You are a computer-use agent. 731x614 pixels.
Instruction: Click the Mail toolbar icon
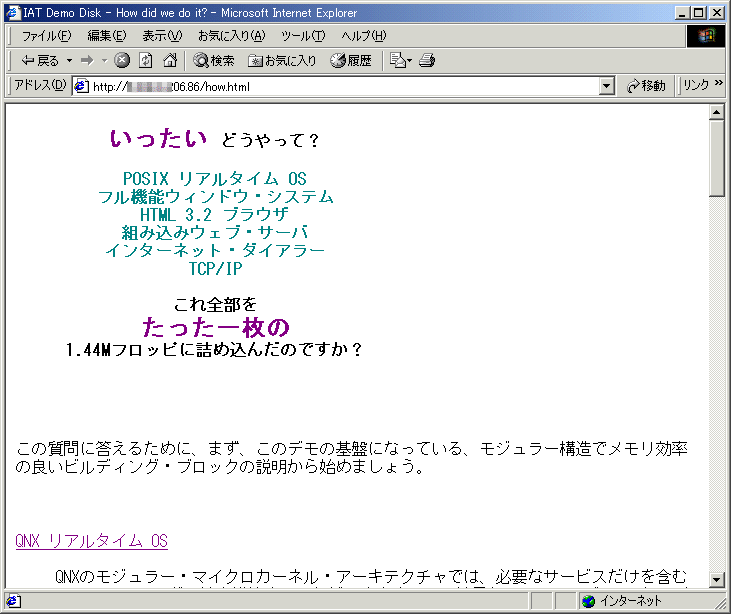click(x=400, y=60)
